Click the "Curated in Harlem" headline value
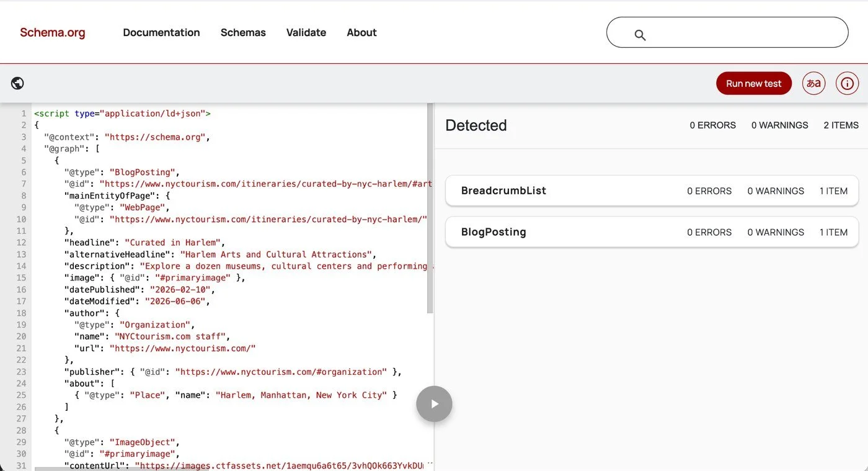This screenshot has width=868, height=471. (173, 243)
